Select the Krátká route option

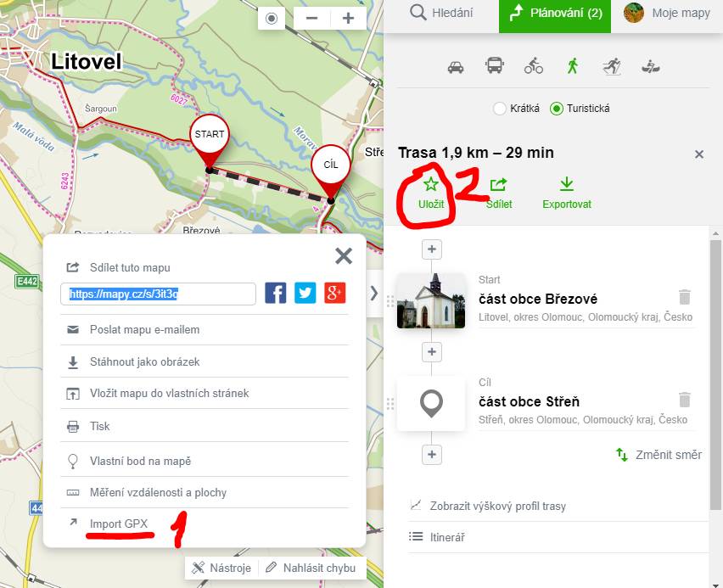pyautogui.click(x=517, y=109)
